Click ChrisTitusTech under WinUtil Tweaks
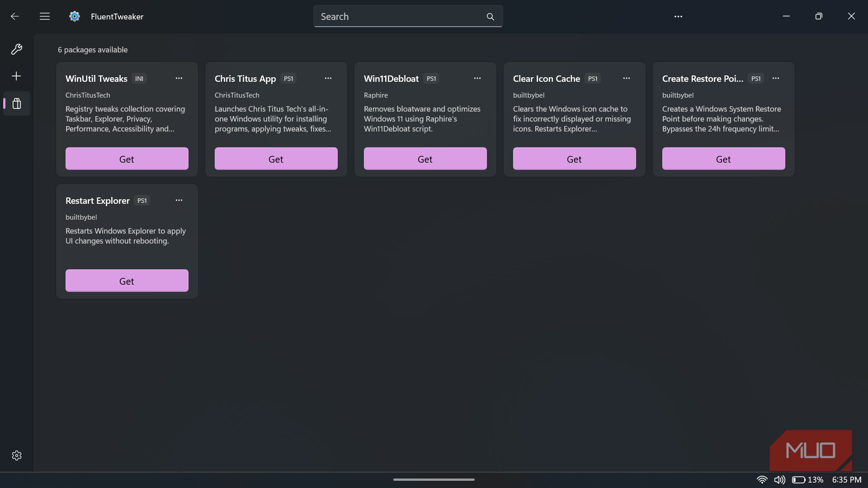The width and height of the screenshot is (868, 488). click(88, 95)
